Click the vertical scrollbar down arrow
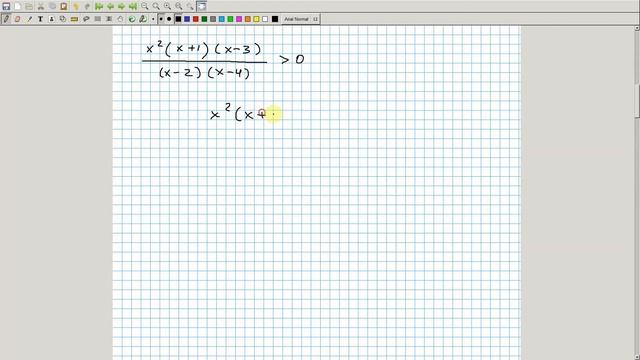 coord(637,357)
